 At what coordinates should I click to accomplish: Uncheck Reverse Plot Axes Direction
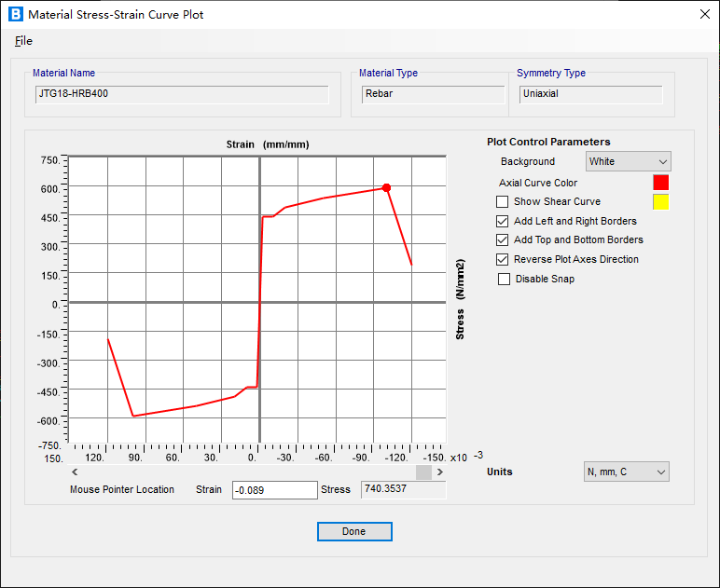503,260
